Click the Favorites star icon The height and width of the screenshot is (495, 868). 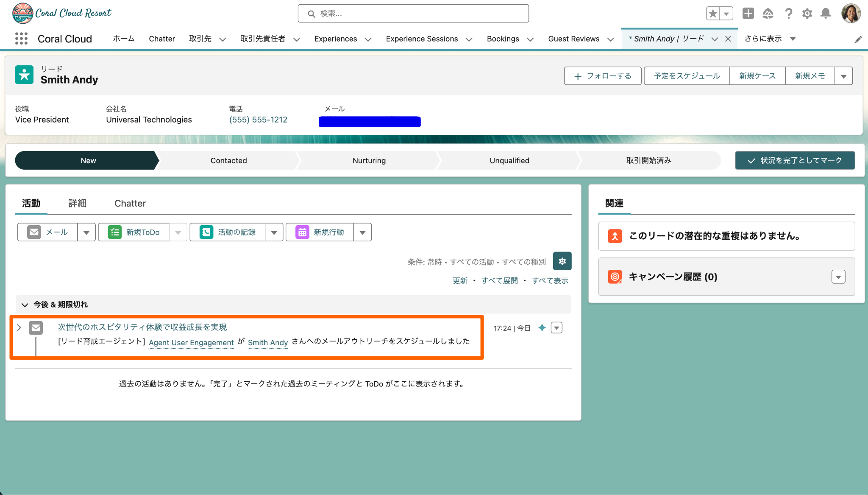(713, 14)
